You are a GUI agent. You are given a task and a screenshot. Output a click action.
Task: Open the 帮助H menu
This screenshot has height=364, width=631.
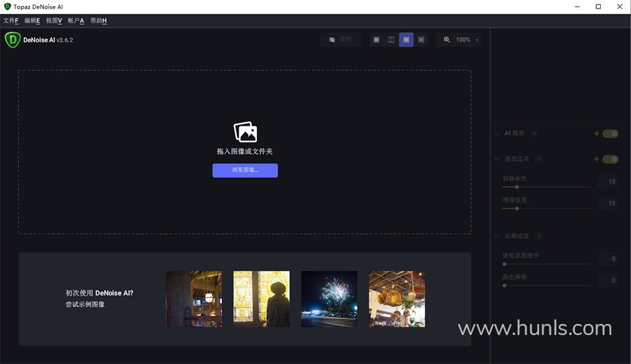[x=99, y=20]
